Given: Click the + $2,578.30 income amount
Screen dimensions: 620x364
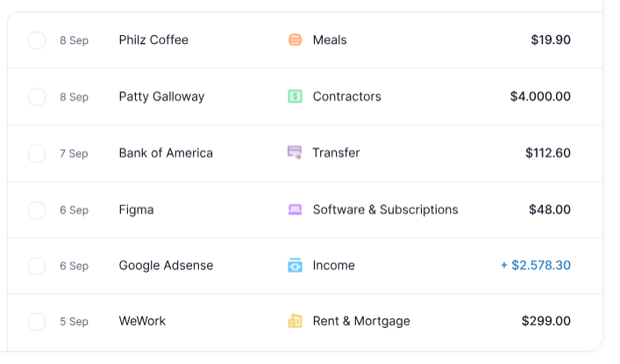Looking at the screenshot, I should click(535, 266).
